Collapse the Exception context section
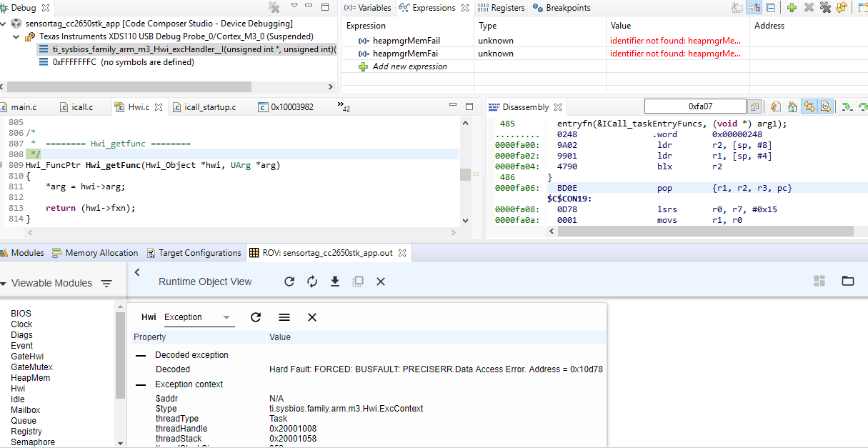 [140, 384]
